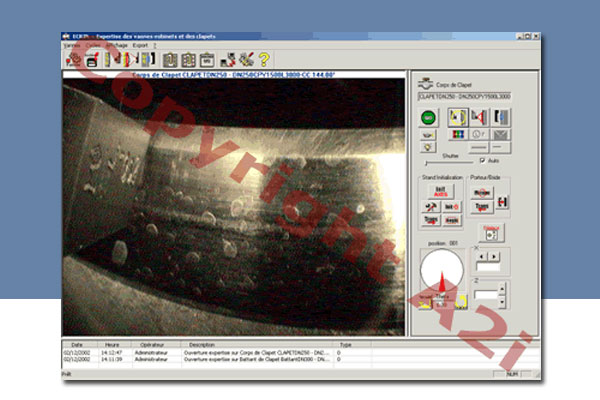The width and height of the screenshot is (600, 400).
Task: Click the first clipboard icon in toolbar
Action: click(x=170, y=60)
